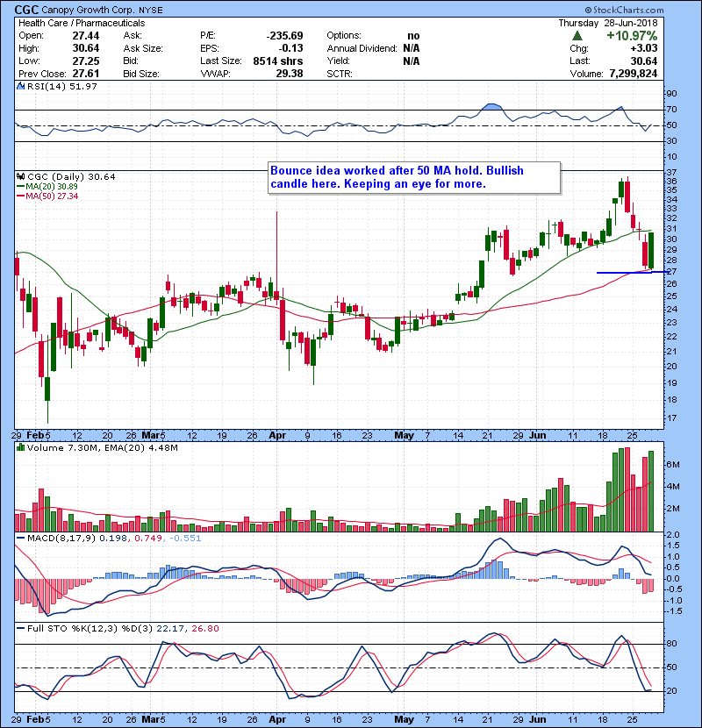Click the Volume value 7,299,824
The width and height of the screenshot is (702, 728).
coord(634,74)
